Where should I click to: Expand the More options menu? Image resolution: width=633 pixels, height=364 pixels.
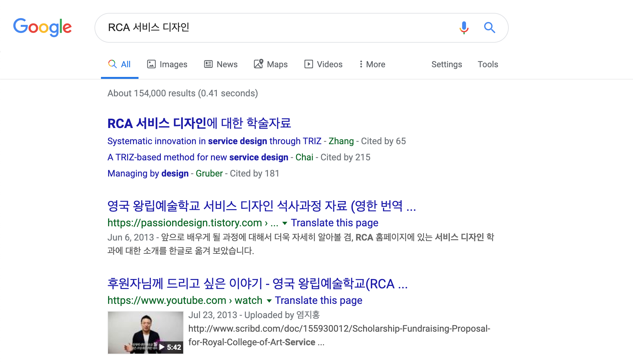tap(372, 64)
